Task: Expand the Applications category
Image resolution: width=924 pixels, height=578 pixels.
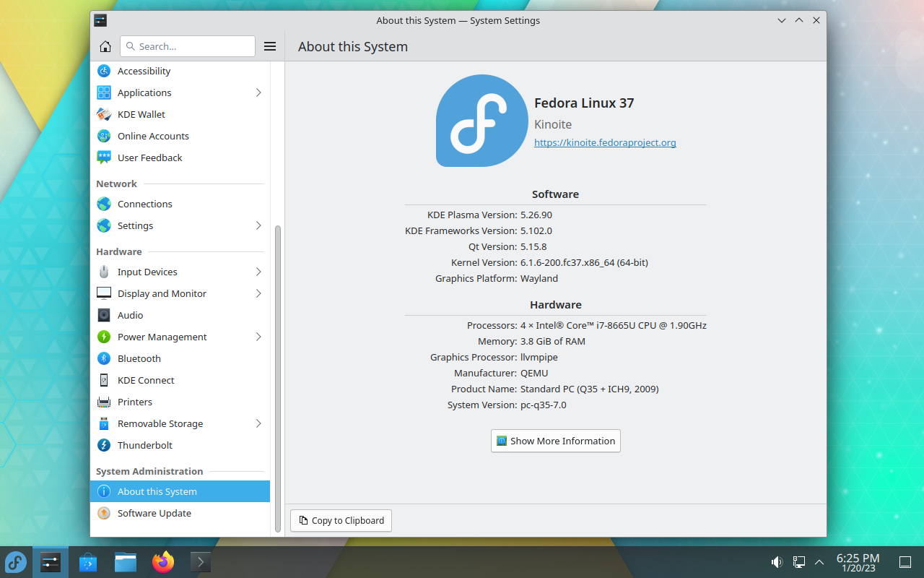Action: tap(258, 92)
